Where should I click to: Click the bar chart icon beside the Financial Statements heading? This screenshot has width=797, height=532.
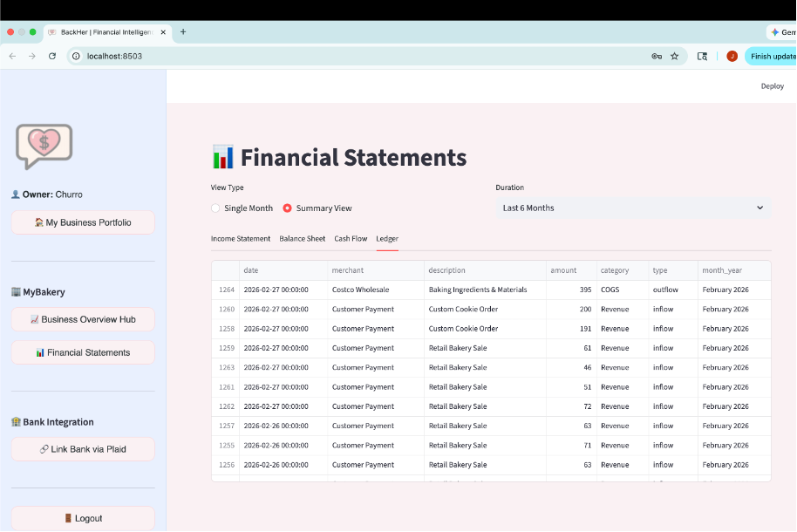click(x=223, y=157)
